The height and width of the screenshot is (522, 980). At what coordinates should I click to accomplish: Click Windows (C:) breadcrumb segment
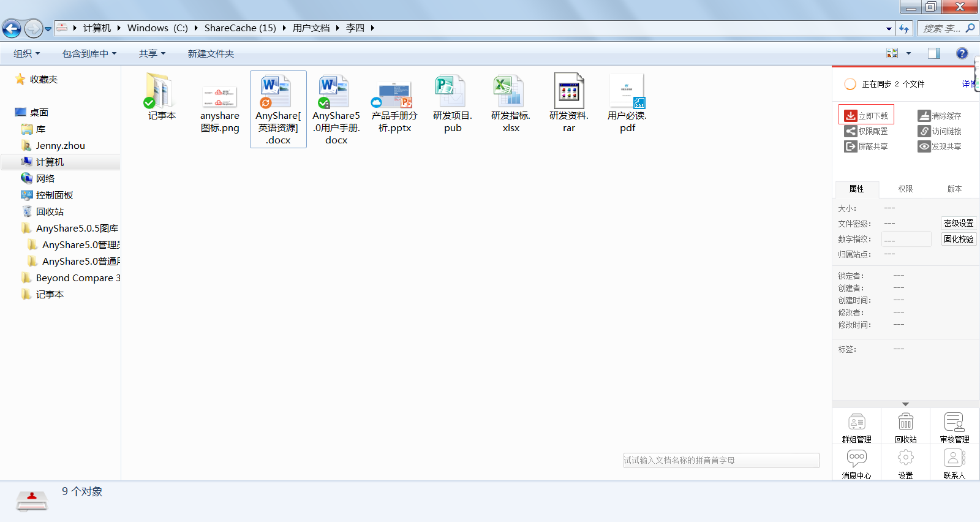click(157, 28)
